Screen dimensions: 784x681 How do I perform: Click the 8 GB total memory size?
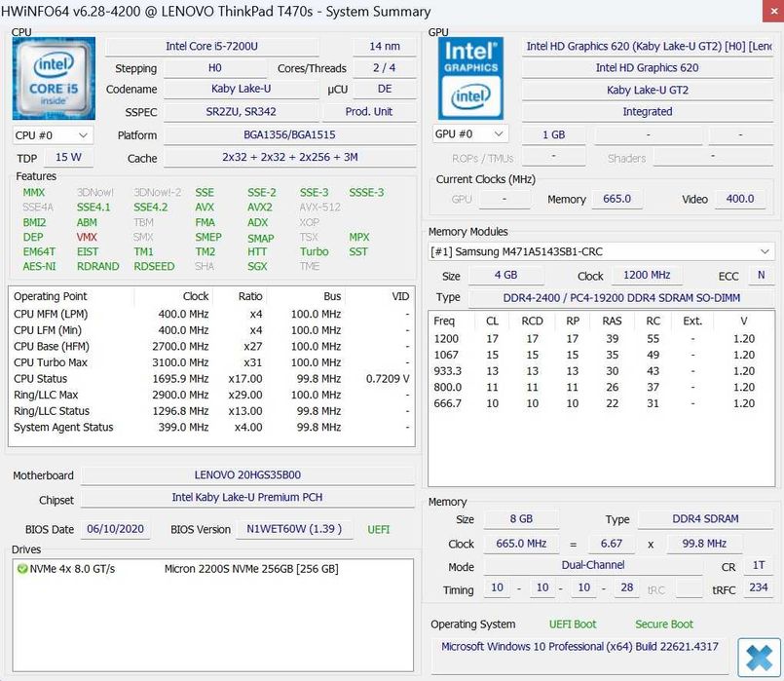pos(521,519)
